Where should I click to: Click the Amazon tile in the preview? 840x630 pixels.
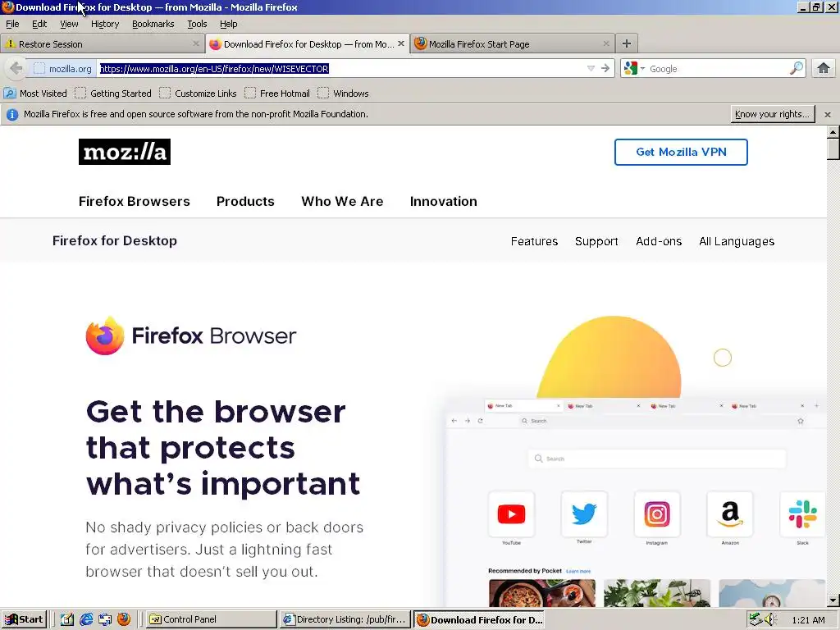tap(730, 514)
